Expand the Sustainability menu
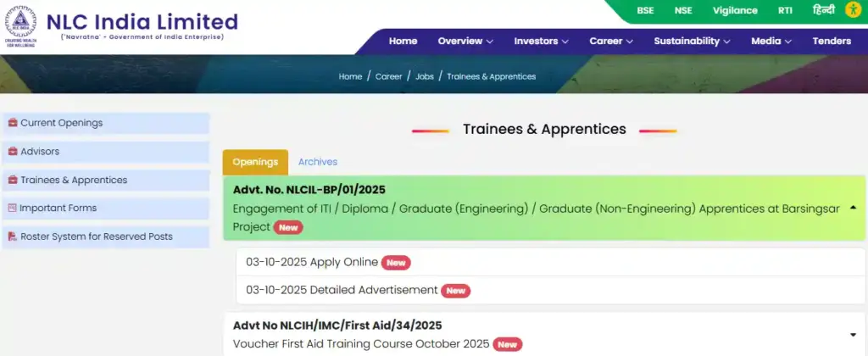868x356 pixels. (692, 41)
